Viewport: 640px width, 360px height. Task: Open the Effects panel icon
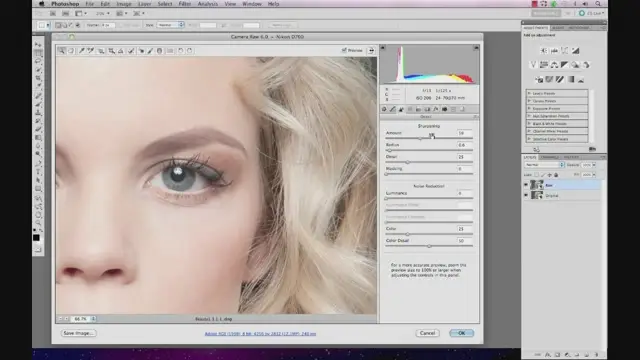point(436,109)
